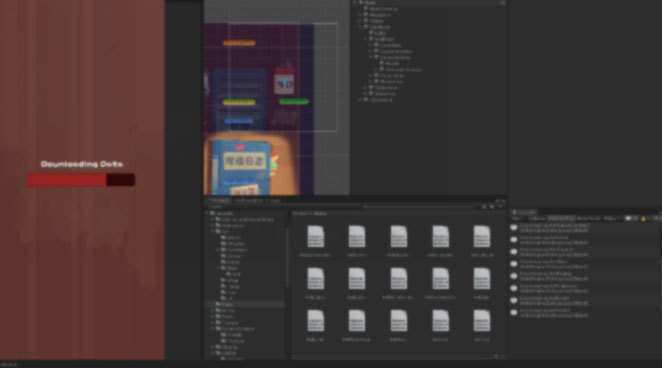Toggle Error Pause in Console toolbar
Image resolution: width=662 pixels, height=368 pixels.
[589, 219]
